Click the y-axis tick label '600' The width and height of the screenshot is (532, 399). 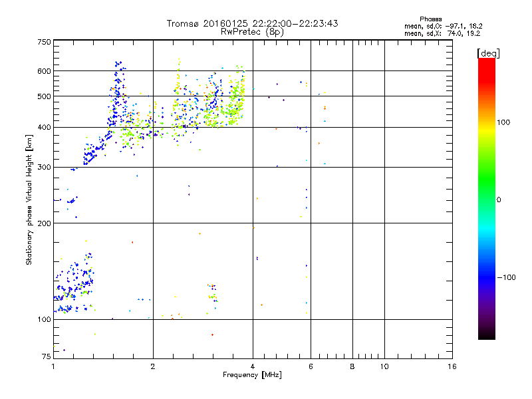[x=44, y=71]
